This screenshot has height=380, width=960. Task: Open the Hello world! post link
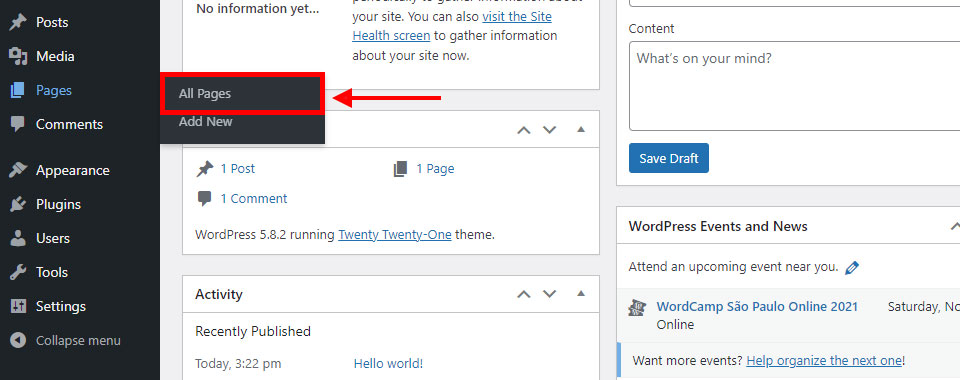point(388,363)
